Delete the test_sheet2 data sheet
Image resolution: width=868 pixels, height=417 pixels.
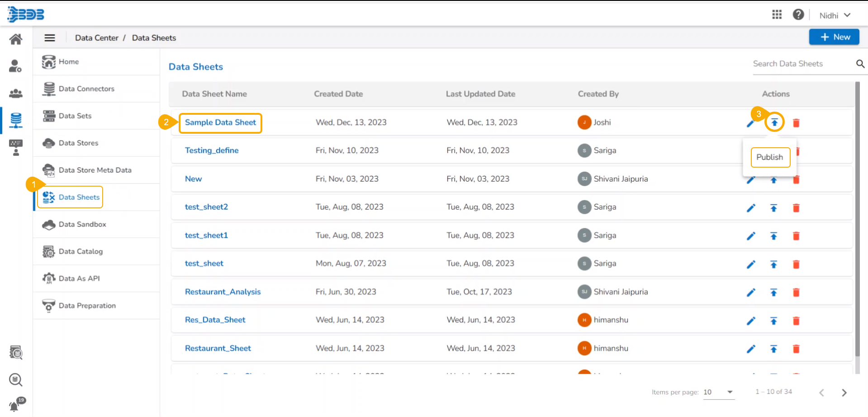(x=796, y=208)
